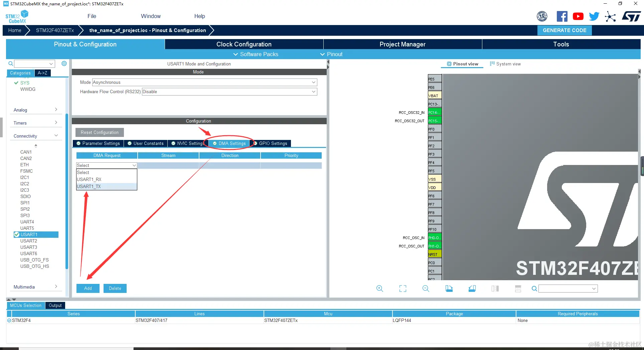This screenshot has width=644, height=350.
Task: Open the Software Packs dropdown
Action: tap(256, 54)
